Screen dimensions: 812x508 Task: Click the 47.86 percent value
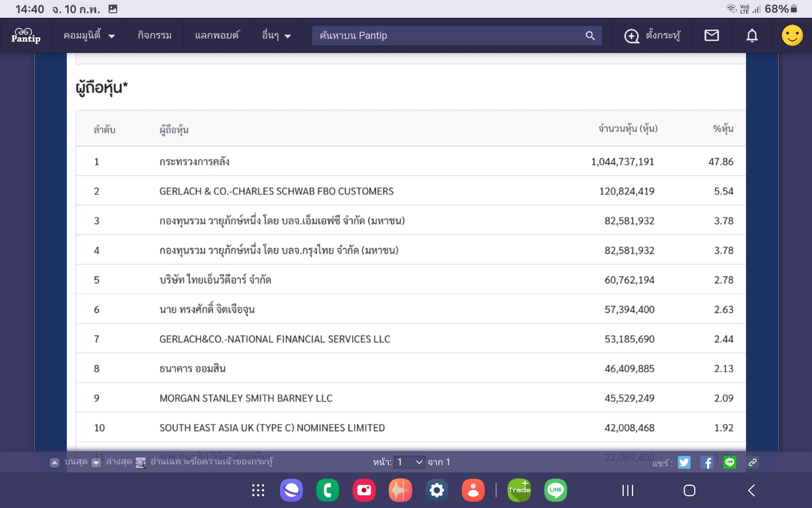point(721,162)
